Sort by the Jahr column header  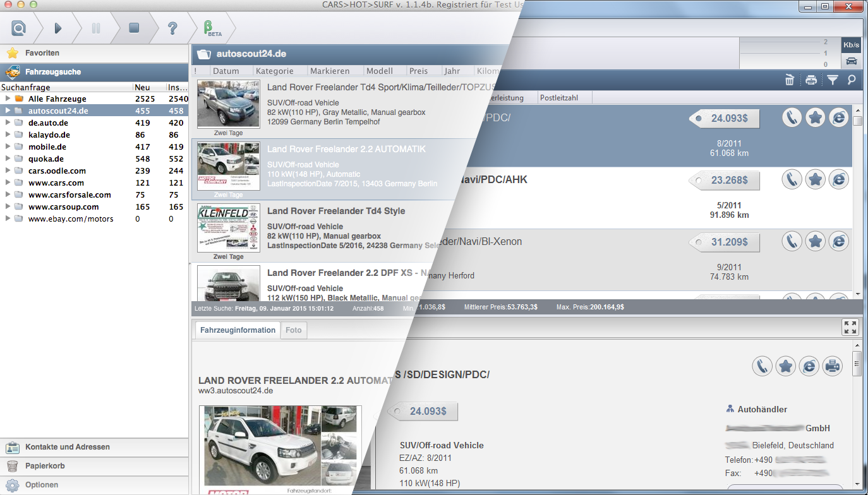pos(457,71)
